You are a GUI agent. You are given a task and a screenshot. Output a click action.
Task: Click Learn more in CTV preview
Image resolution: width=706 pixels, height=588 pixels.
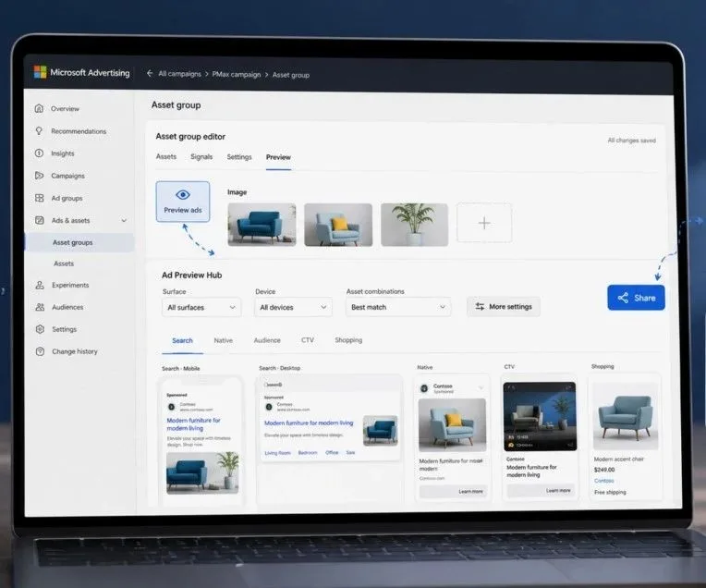542,491
